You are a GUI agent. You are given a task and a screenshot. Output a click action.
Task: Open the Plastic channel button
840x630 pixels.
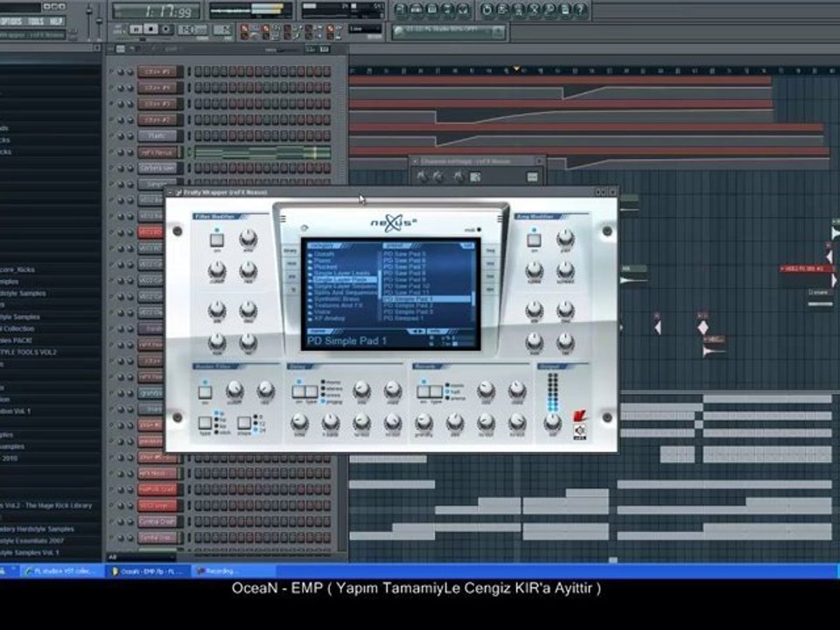tap(157, 136)
